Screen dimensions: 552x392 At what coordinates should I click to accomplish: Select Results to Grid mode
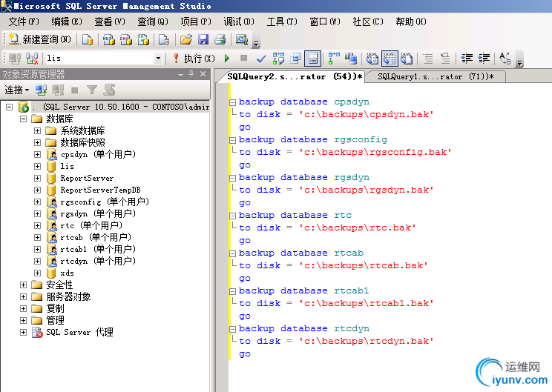390,59
